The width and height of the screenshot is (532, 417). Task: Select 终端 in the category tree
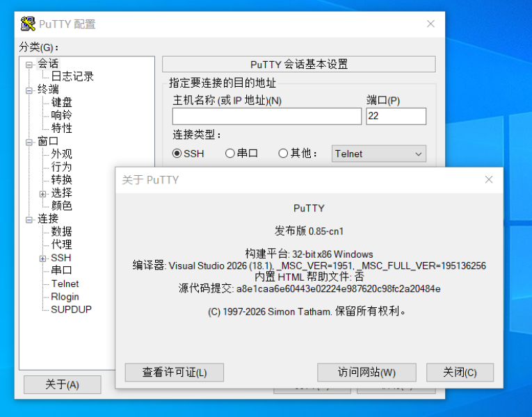(48, 90)
